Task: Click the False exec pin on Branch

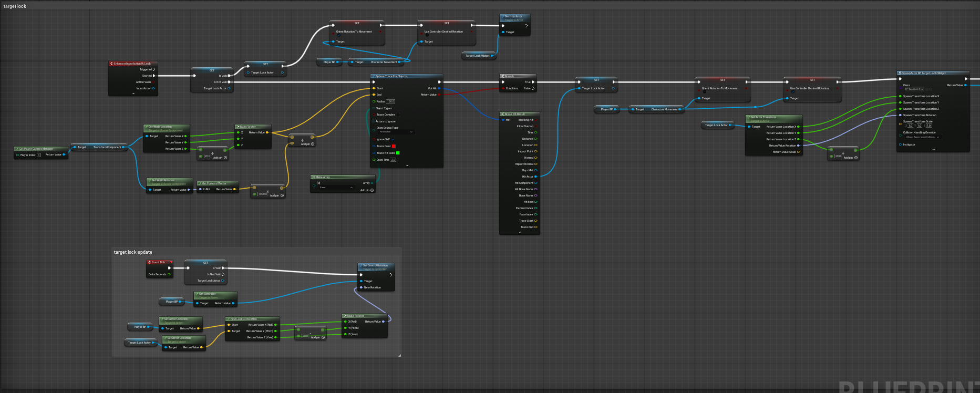Action: pos(533,88)
